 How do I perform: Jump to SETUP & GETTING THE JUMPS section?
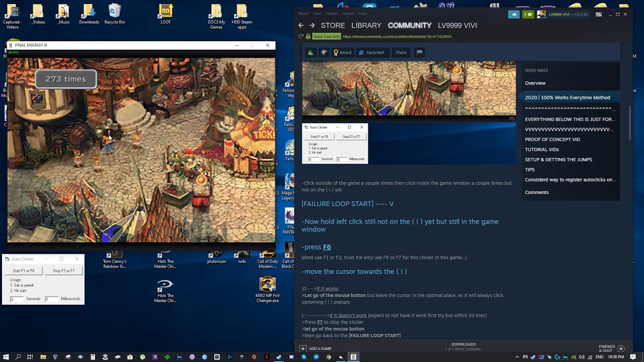tap(558, 159)
